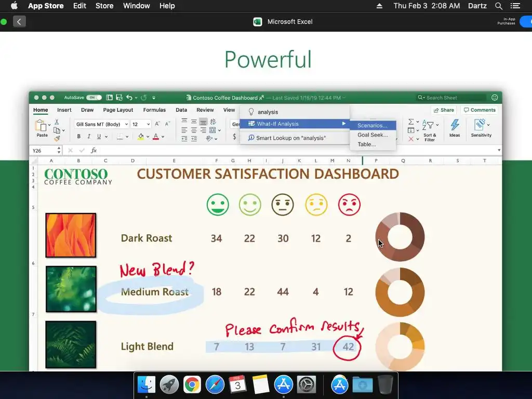Select the top vertical align button

point(184,121)
